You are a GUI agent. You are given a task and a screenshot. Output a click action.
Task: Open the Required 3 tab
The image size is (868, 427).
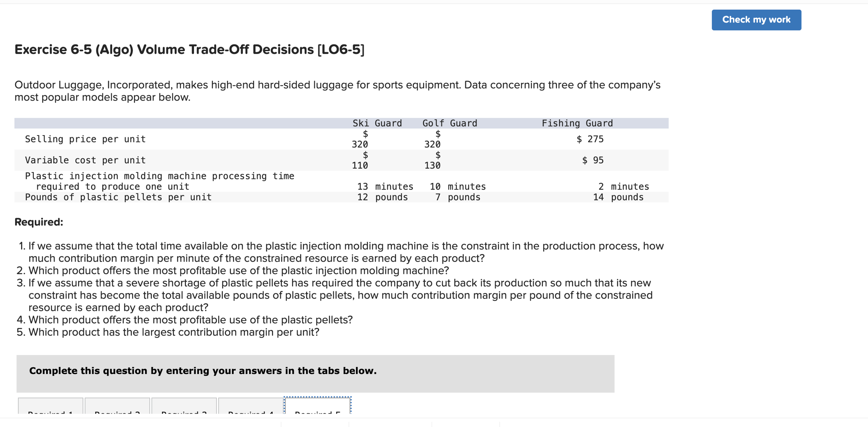click(184, 412)
